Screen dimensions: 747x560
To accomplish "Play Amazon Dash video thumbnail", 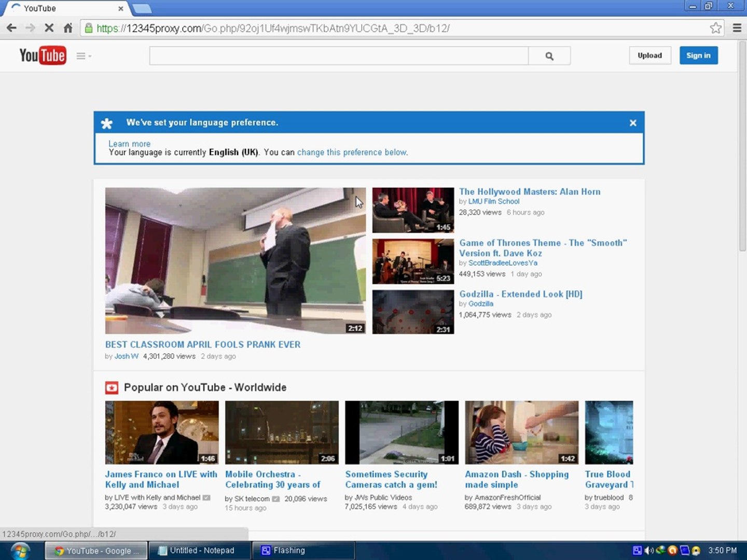I will pyautogui.click(x=522, y=432).
